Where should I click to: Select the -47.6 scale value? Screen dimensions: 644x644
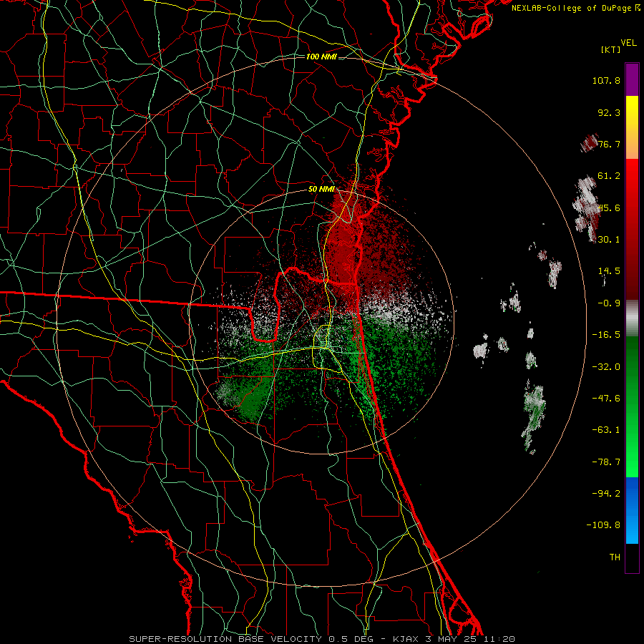click(606, 399)
